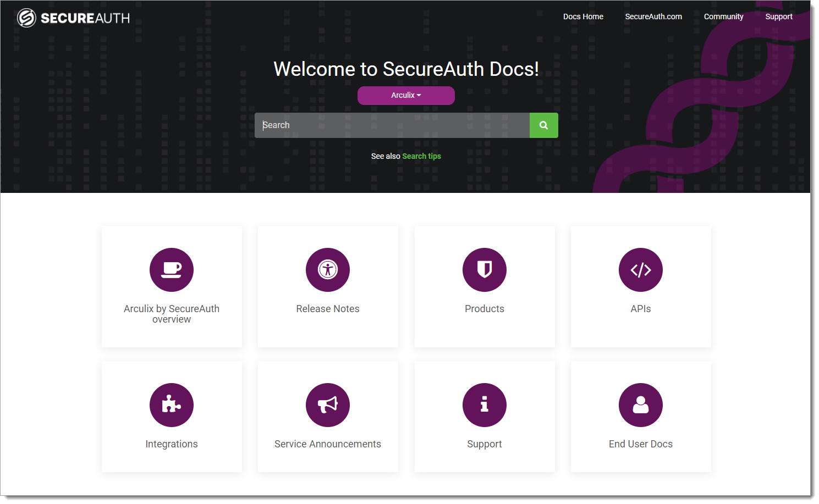Visit SecureAuth.com from the header

point(653,16)
